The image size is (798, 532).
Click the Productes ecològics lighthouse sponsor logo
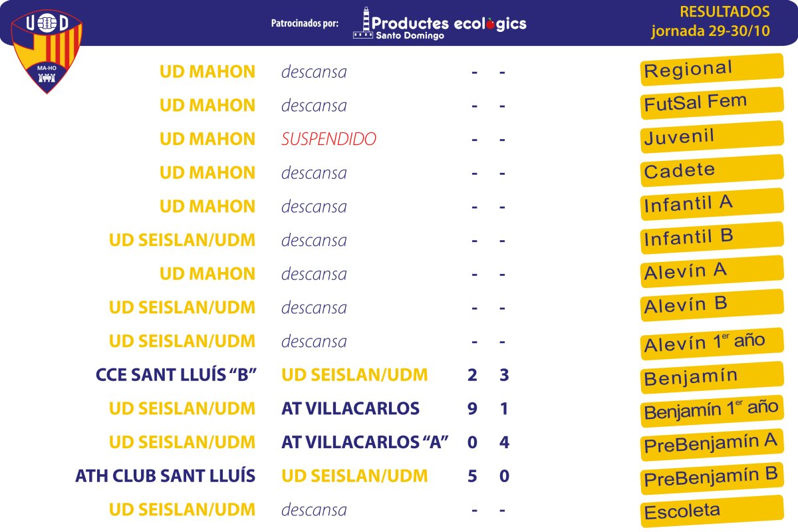[x=440, y=23]
